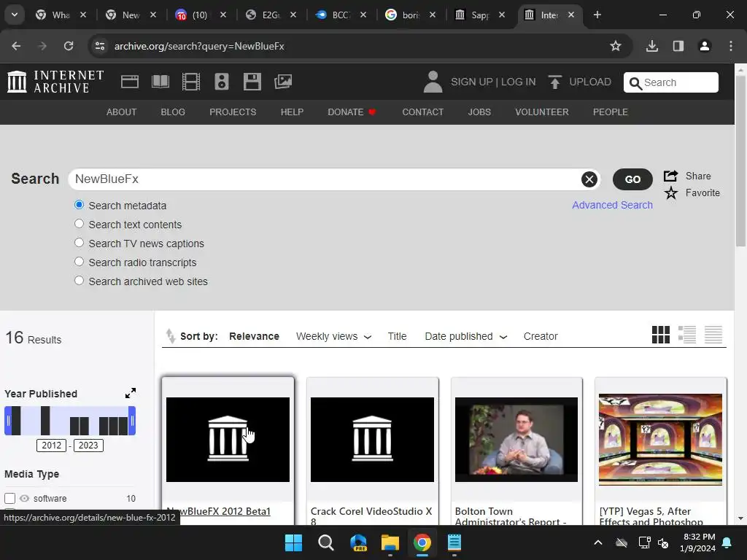Open the HELP menu item
The image size is (747, 560).
click(292, 112)
